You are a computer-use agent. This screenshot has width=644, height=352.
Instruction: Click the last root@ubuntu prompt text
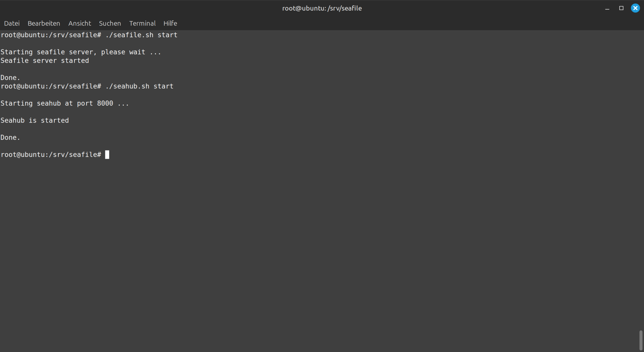(51, 155)
